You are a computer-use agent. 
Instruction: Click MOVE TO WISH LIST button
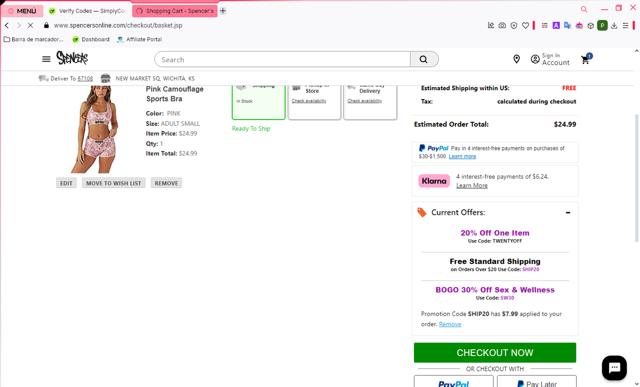pyautogui.click(x=113, y=183)
